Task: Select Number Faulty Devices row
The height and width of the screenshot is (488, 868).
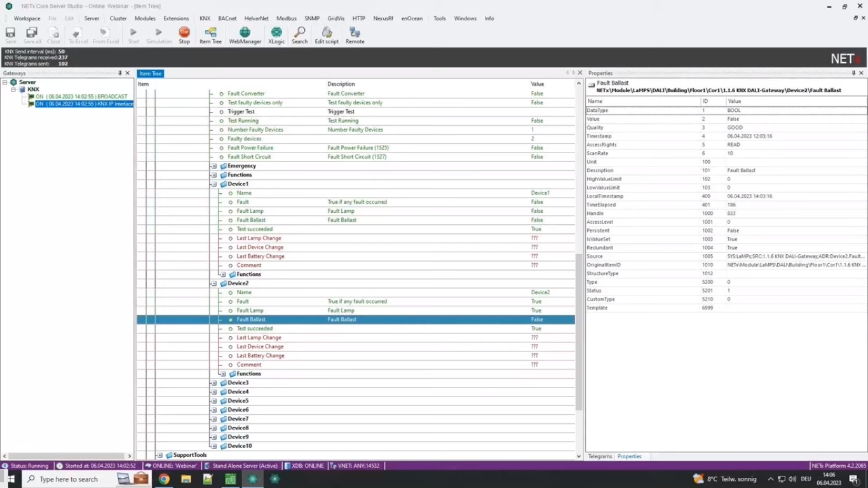Action: coord(356,130)
